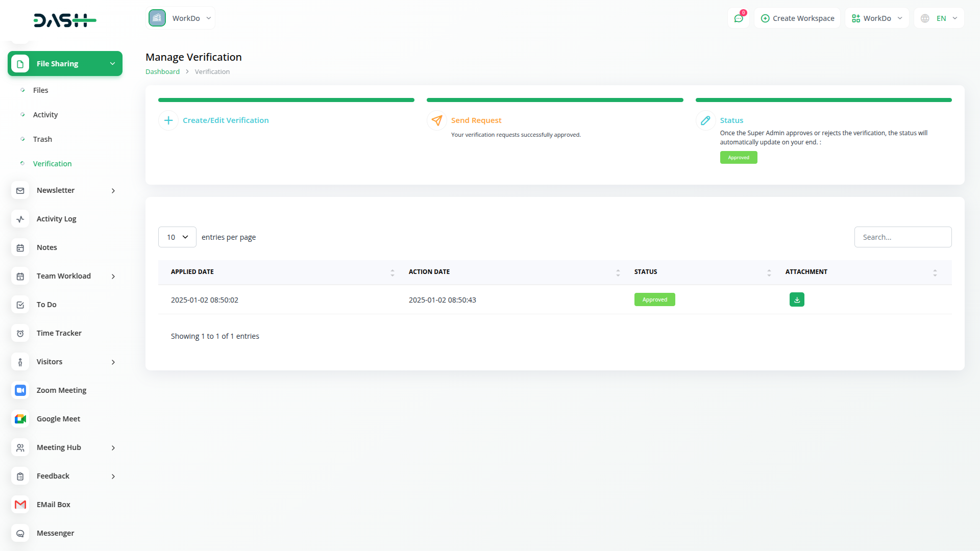
Task: Open entries per page dropdown
Action: click(x=177, y=237)
